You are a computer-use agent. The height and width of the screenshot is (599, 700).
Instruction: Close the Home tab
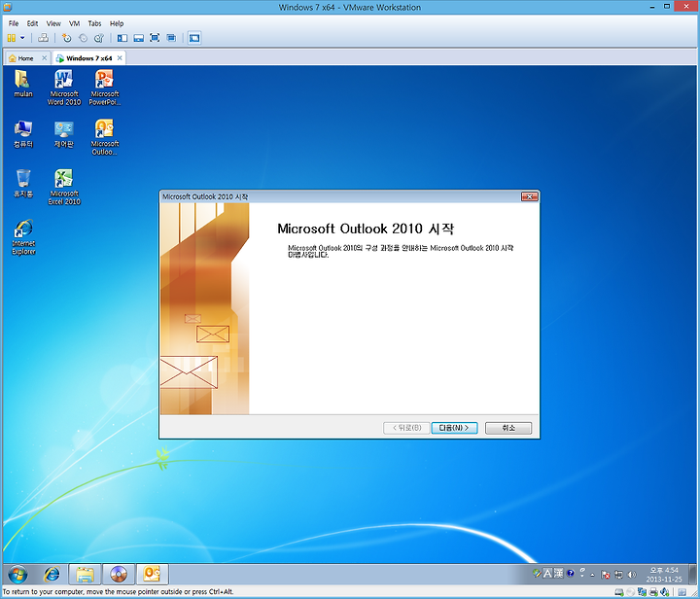click(44, 58)
